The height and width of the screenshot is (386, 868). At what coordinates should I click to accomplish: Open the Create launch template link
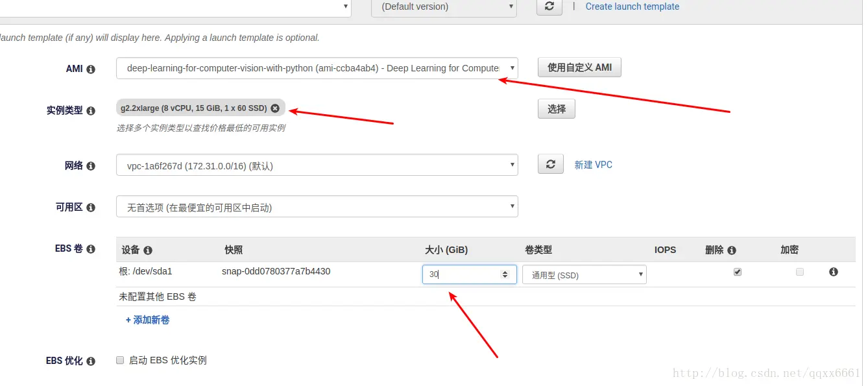click(x=633, y=6)
